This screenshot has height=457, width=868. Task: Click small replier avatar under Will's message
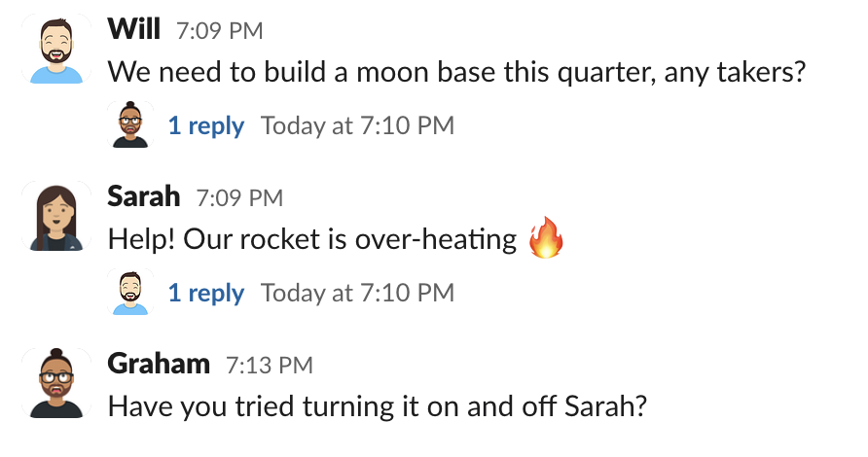[x=131, y=125]
